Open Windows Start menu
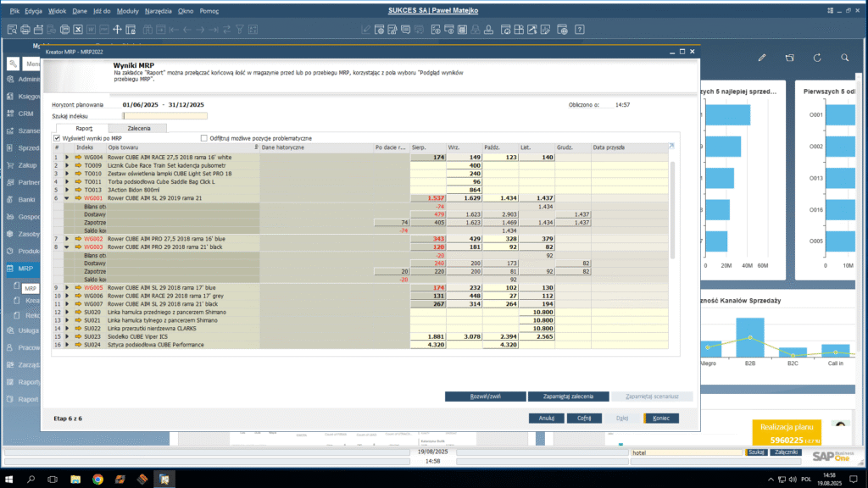 pyautogui.click(x=8, y=480)
